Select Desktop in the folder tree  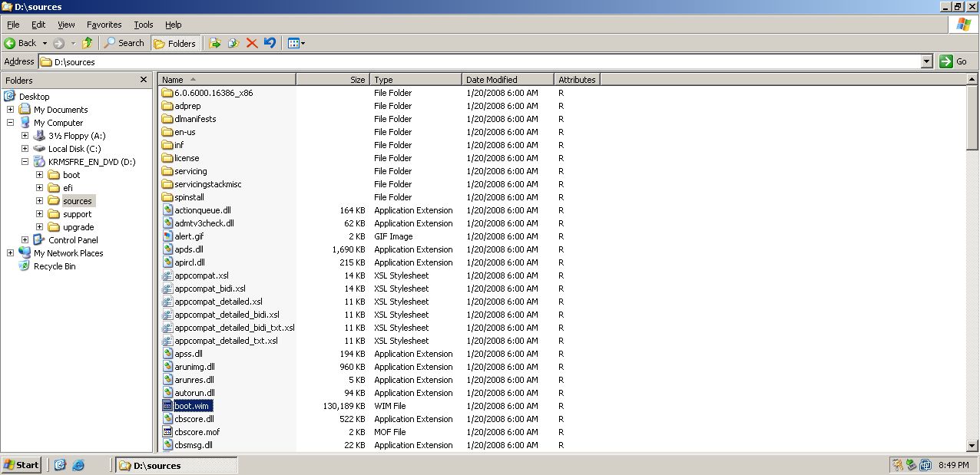click(x=35, y=97)
